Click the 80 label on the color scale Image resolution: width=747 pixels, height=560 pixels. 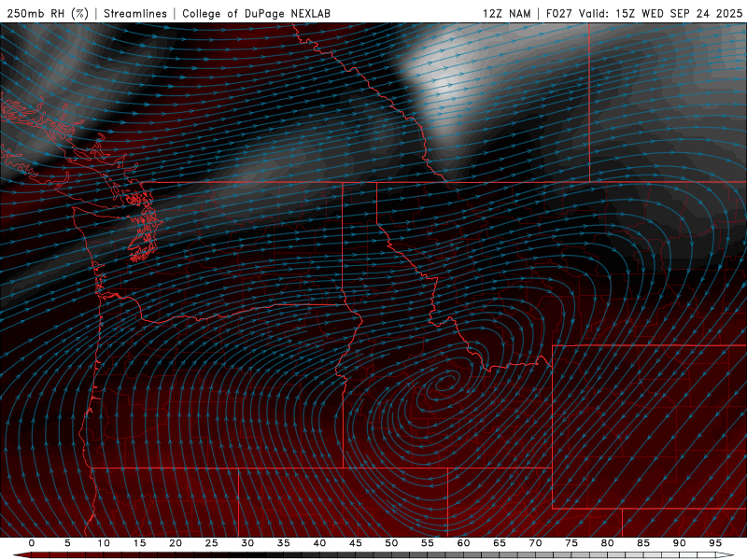[608, 543]
